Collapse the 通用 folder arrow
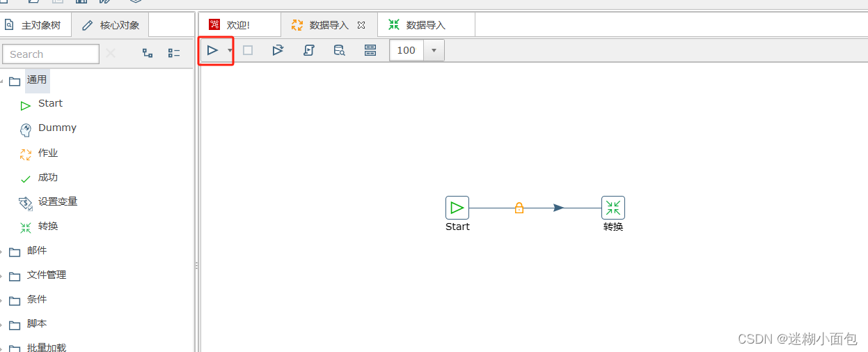The image size is (868, 352). [x=2, y=82]
